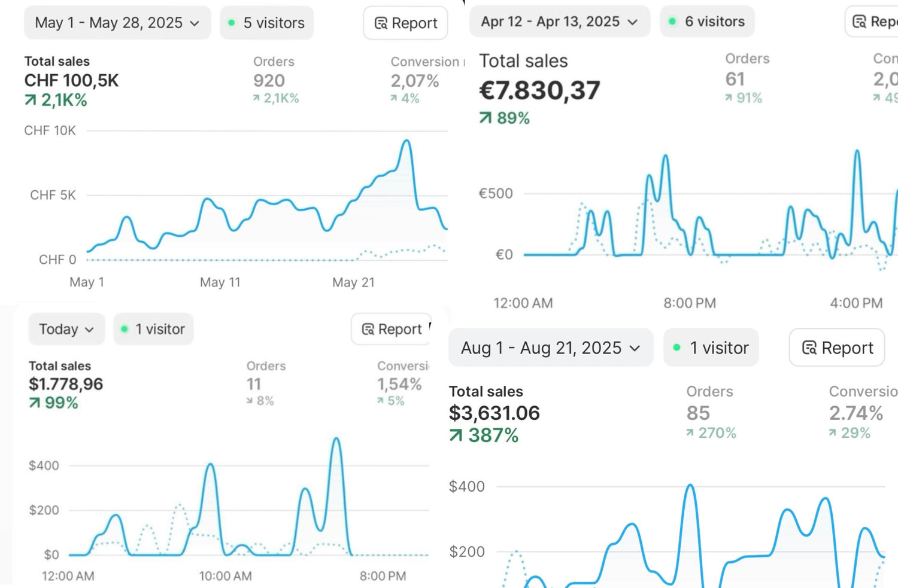Viewport: 898px width, 588px height.
Task: Open Report in the Aug 1 - Aug 21 panel
Action: [x=837, y=348]
